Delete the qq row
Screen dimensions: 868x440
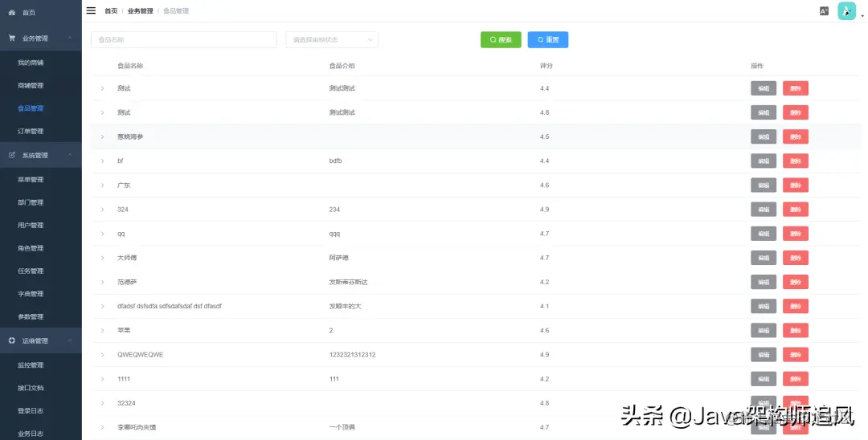tap(796, 234)
